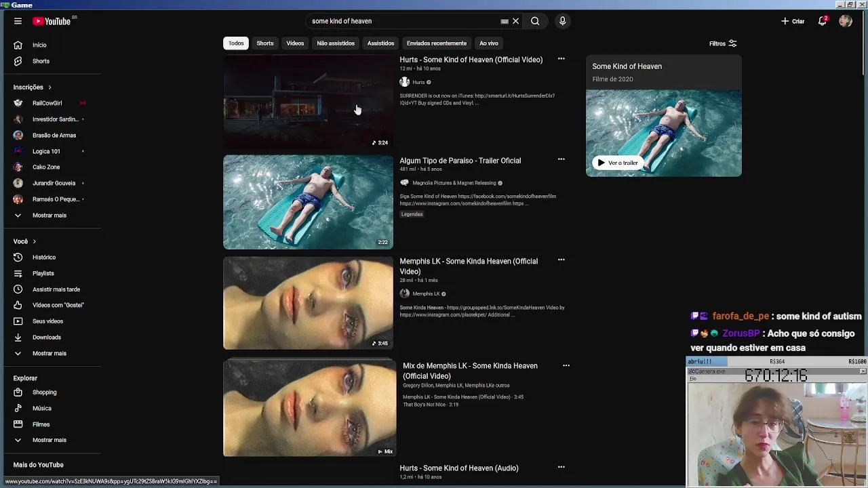
Task: Select the Não assistidos chip
Action: tap(336, 43)
